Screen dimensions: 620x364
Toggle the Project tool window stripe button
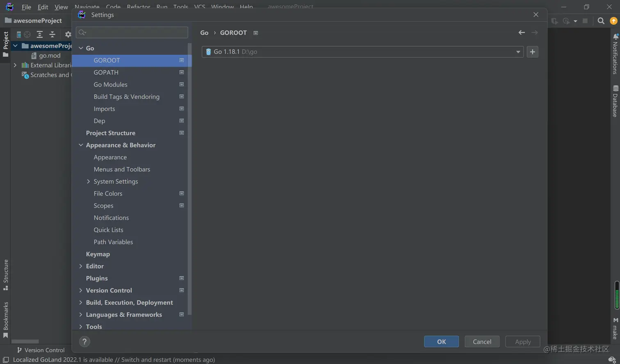[6, 44]
